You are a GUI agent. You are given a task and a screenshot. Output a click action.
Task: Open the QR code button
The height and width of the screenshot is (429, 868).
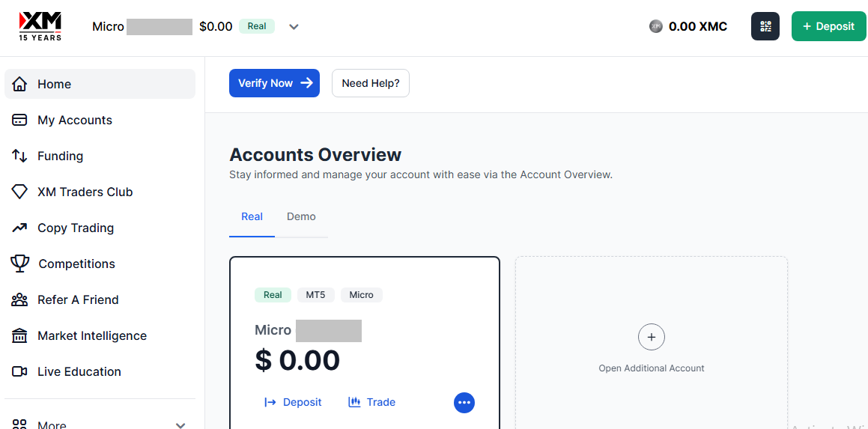[x=765, y=26]
